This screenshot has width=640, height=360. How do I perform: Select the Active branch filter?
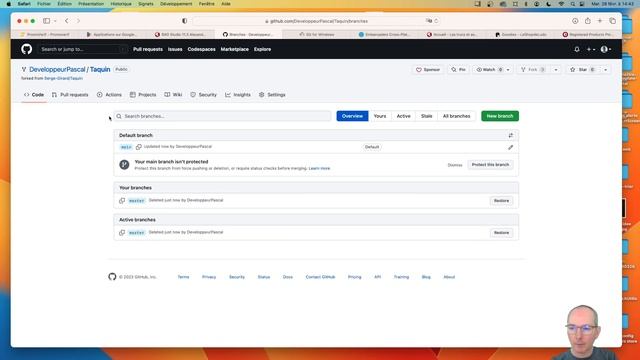[x=404, y=116]
